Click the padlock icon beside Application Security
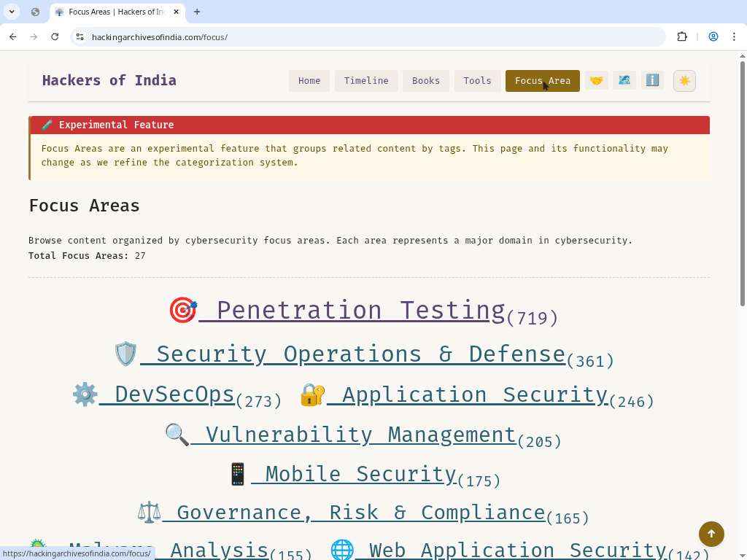 pos(311,394)
